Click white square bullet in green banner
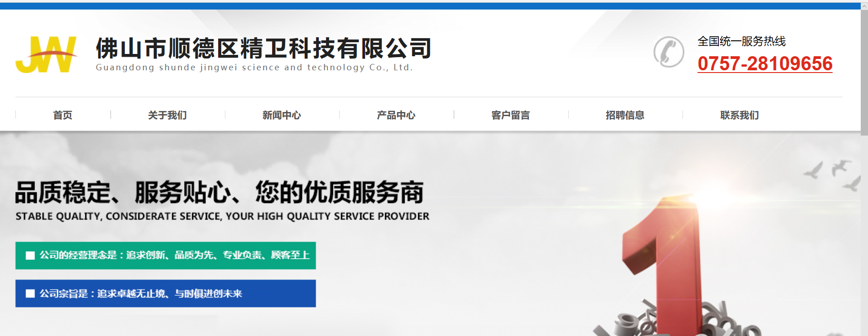Screen dimensions: 868x336 30,255
